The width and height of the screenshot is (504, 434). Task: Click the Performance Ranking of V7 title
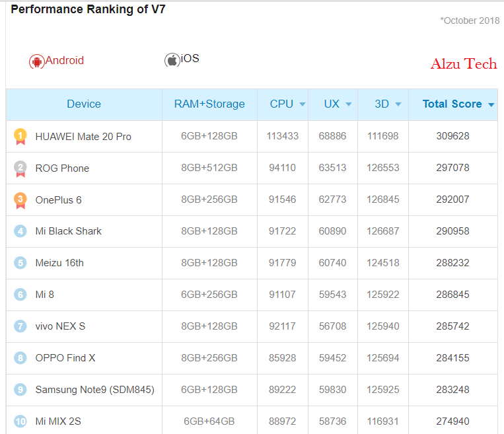[88, 9]
